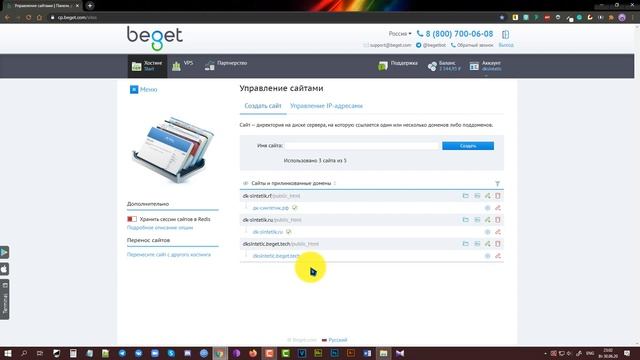
Task: Open folder icon for dk-sintetik.rf site
Action: click(x=465, y=196)
